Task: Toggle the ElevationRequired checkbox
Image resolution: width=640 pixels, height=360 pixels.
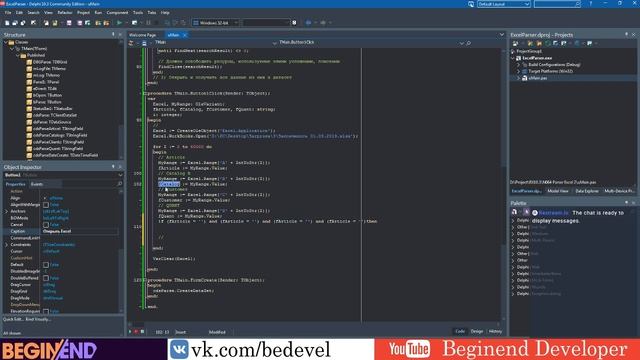Action: click(x=46, y=311)
